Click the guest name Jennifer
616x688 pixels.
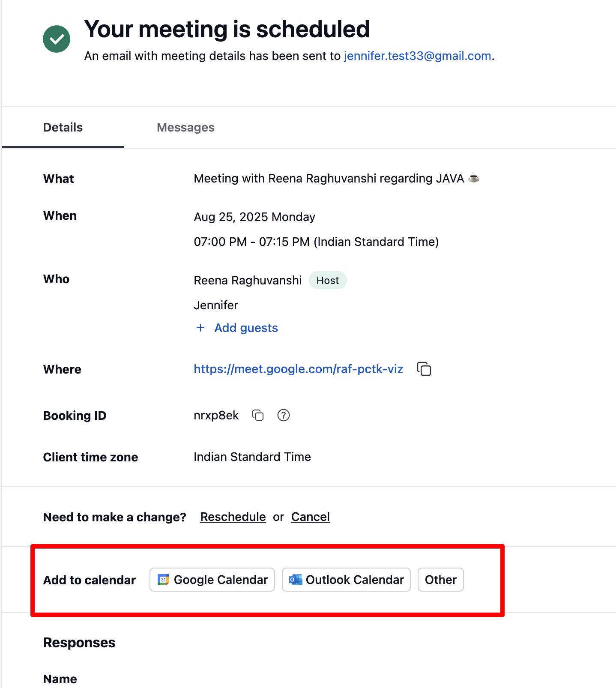pos(216,305)
